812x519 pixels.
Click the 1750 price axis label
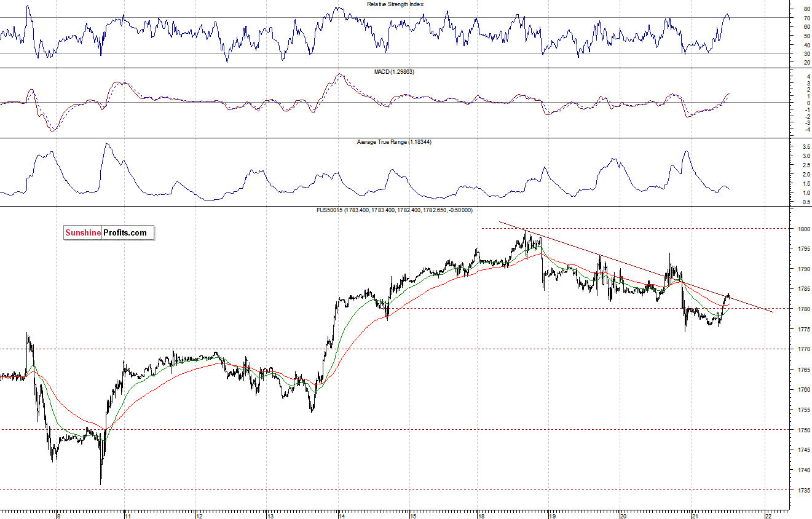point(803,430)
